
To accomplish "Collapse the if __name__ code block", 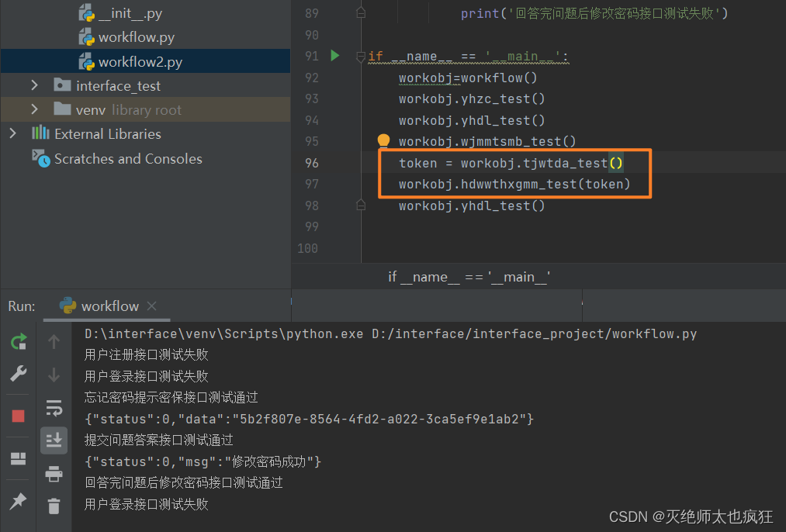I will click(x=359, y=56).
